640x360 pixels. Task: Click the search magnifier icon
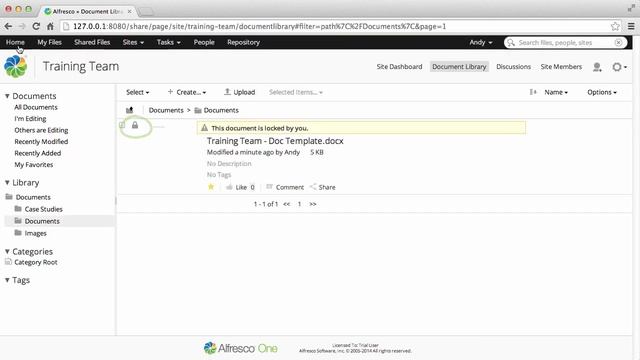[511, 42]
